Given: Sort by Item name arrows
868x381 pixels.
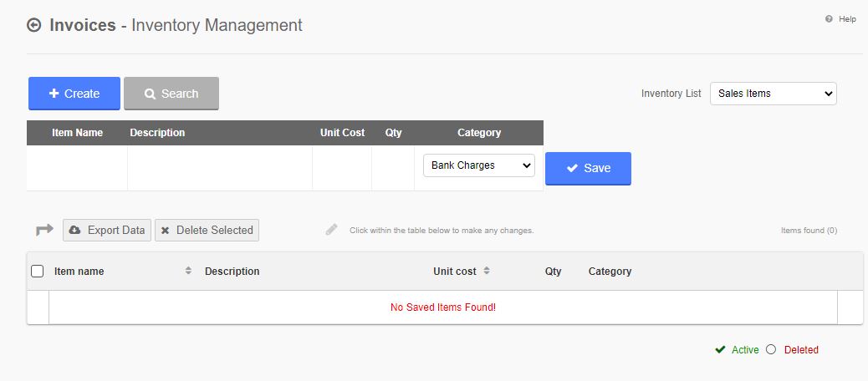Looking at the screenshot, I should click(188, 271).
